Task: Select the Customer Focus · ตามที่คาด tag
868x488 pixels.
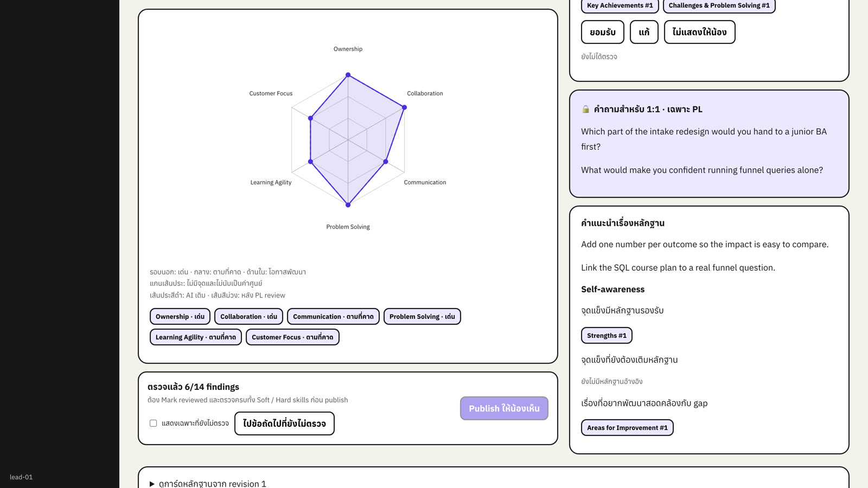Action: (x=292, y=337)
